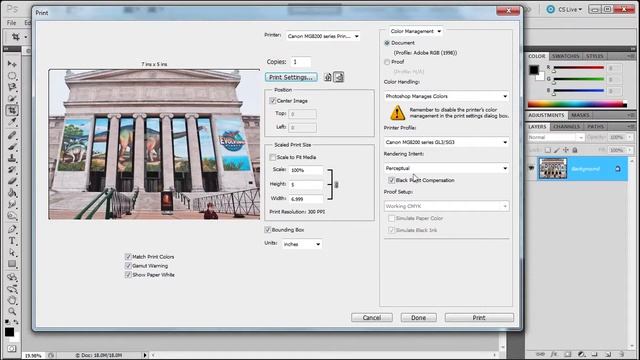This screenshot has width=640, height=360.
Task: Select the History Brush tool
Action: tap(12, 169)
